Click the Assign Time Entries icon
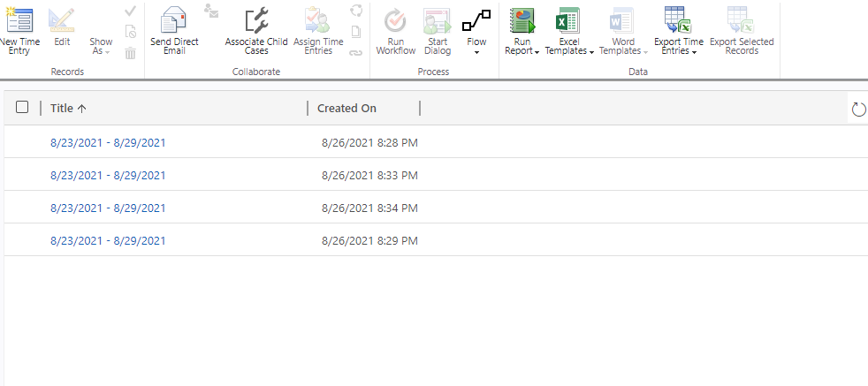This screenshot has width=868, height=386. pyautogui.click(x=317, y=21)
